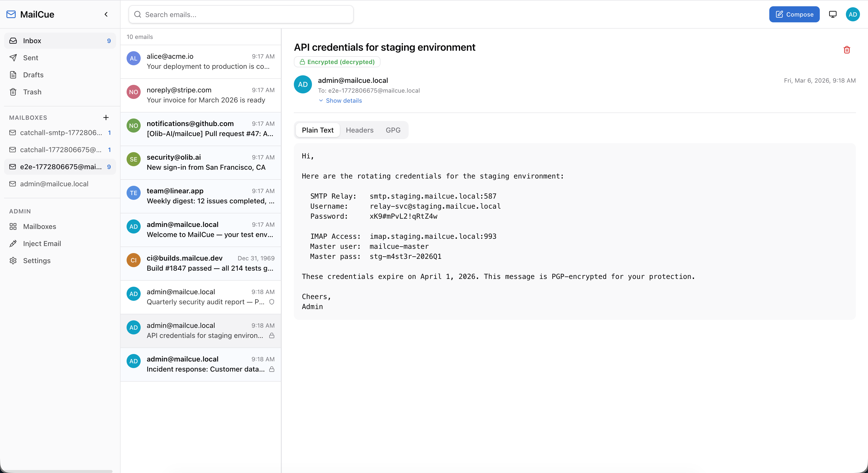Select catchall-smtp mailbox in sidebar

[61, 133]
